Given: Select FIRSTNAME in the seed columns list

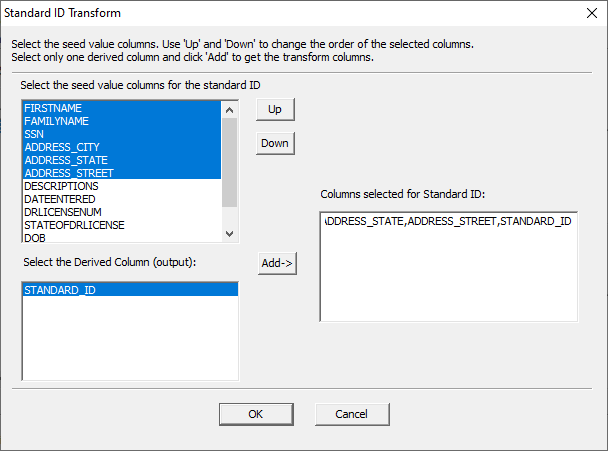Looking at the screenshot, I should pyautogui.click(x=122, y=108).
